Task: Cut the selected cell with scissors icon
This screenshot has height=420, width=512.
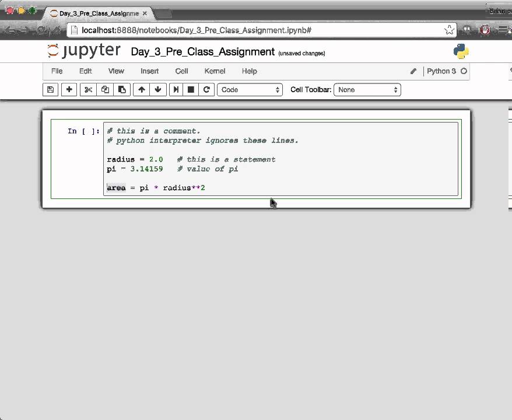Action: 88,89
